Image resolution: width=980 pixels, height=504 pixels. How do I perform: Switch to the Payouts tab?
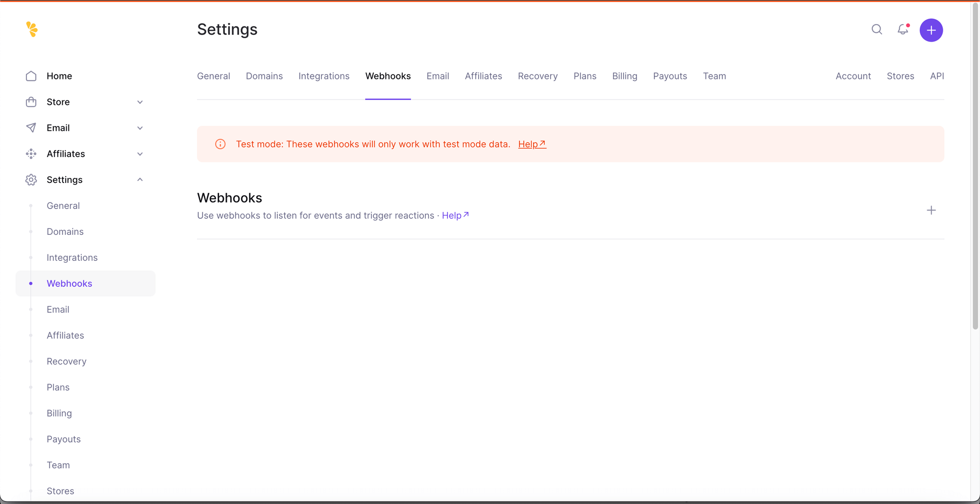(670, 76)
